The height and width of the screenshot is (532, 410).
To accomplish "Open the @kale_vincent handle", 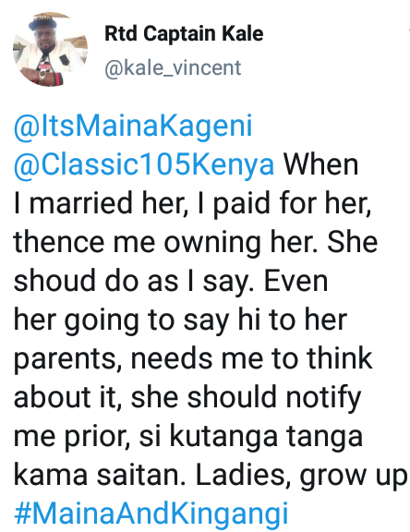I will coord(173,67).
